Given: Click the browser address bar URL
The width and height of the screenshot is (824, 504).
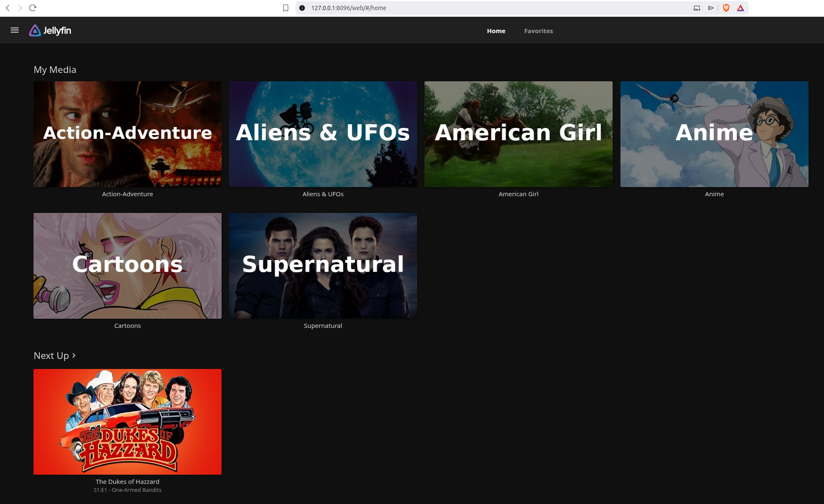Looking at the screenshot, I should (349, 8).
